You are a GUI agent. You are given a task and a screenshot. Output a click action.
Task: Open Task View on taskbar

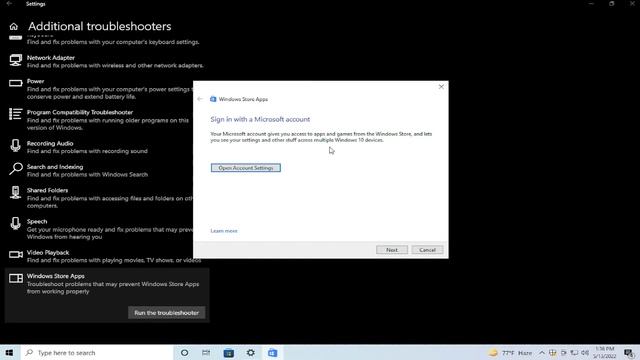(x=206, y=353)
